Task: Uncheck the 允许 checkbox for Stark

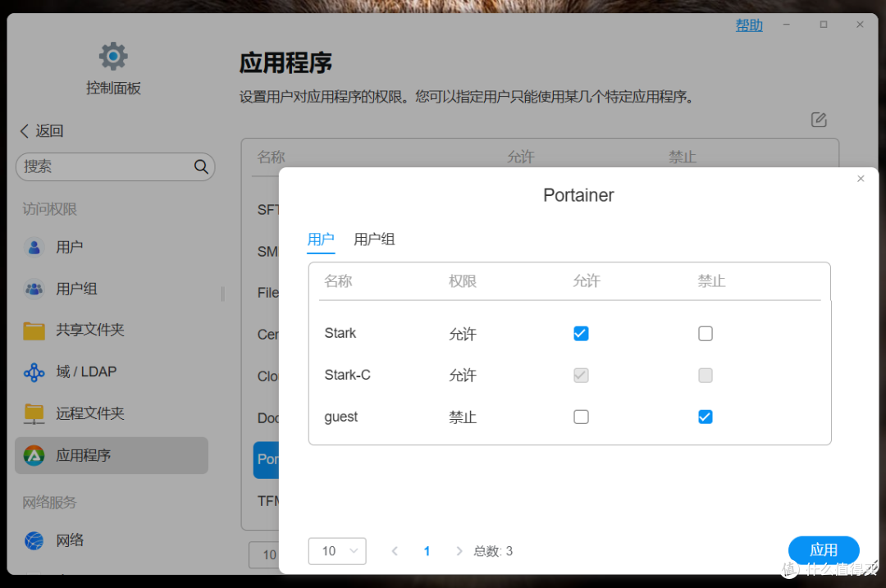Action: (581, 334)
